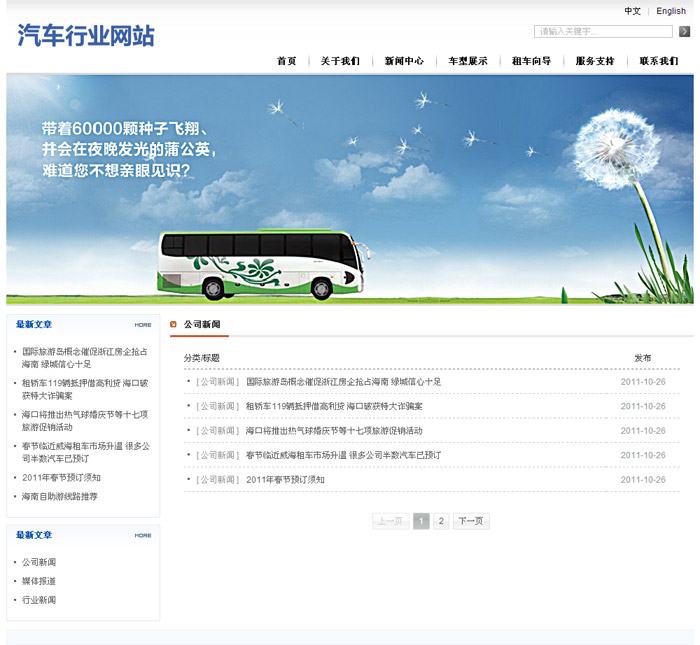700x645 pixels.
Task: Open the 车型展示 navigation item
Action: pyautogui.click(x=468, y=61)
